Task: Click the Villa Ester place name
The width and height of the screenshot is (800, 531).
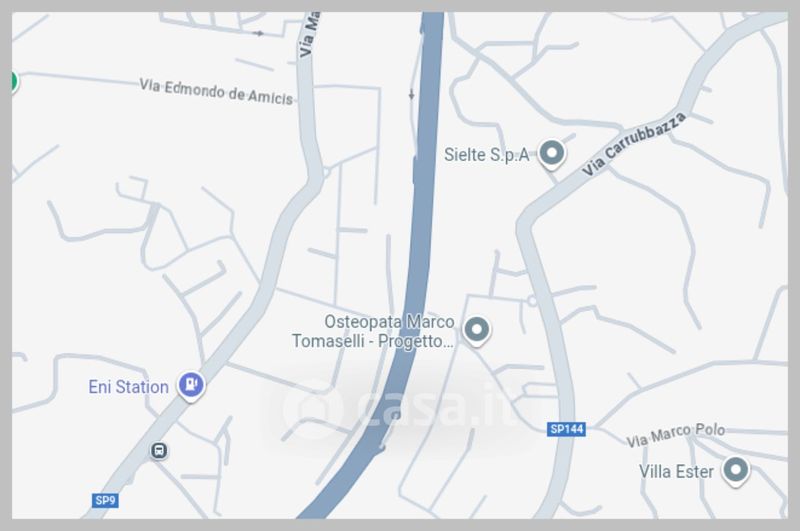Action: point(676,472)
